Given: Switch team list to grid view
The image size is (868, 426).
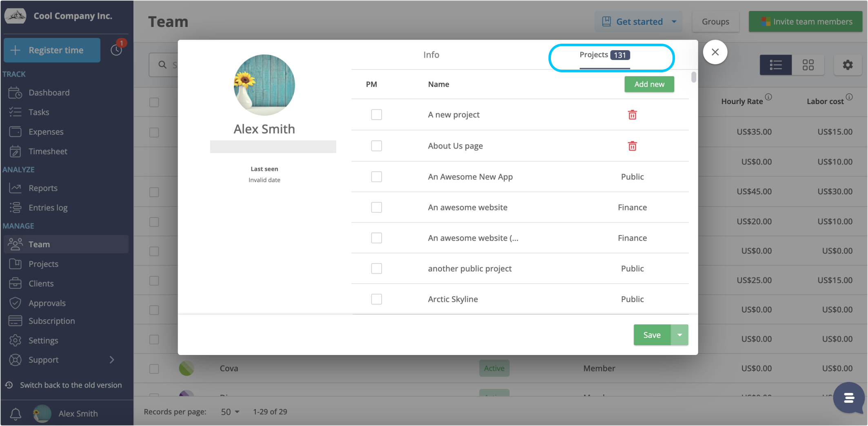Looking at the screenshot, I should point(808,65).
